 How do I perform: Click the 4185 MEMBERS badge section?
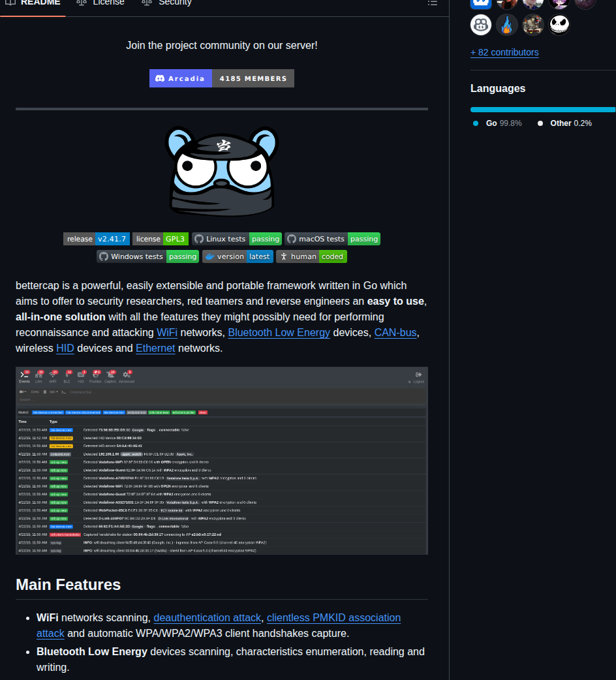(x=253, y=78)
